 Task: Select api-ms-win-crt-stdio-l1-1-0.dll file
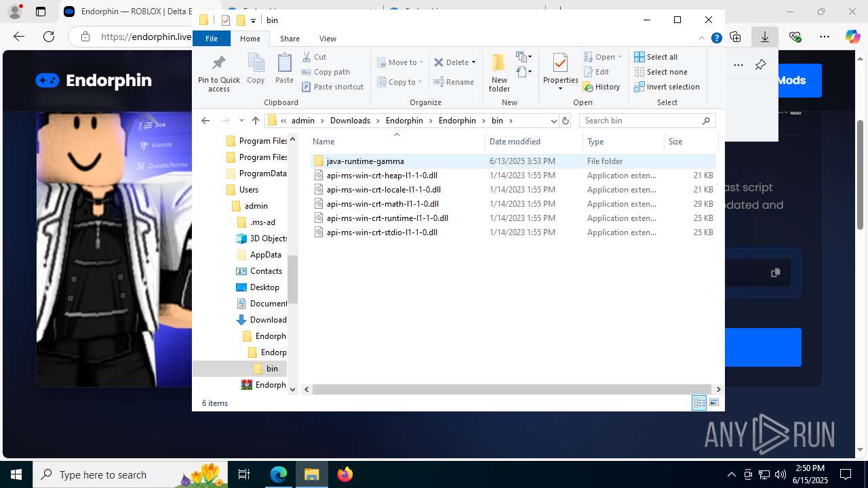382,232
